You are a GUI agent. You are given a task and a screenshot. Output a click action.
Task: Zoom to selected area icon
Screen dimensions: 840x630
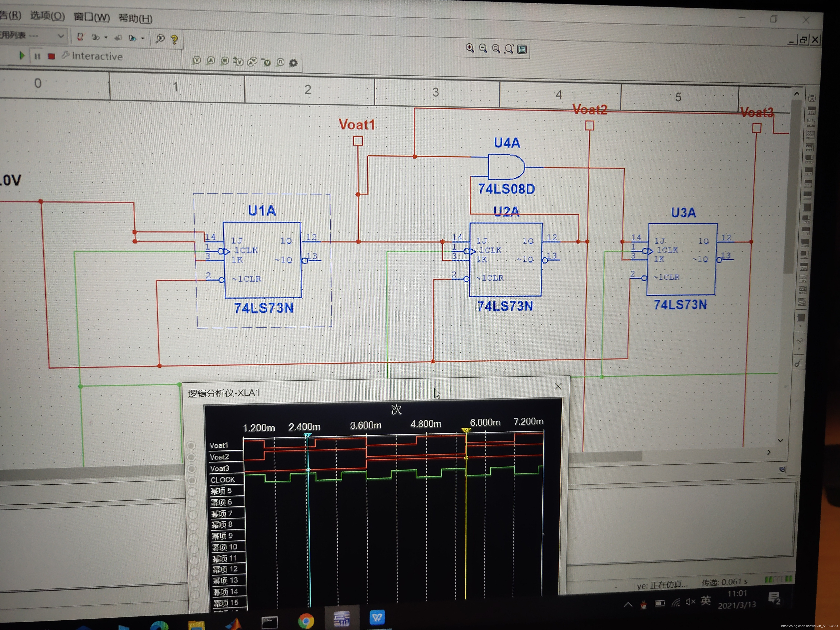(x=496, y=49)
